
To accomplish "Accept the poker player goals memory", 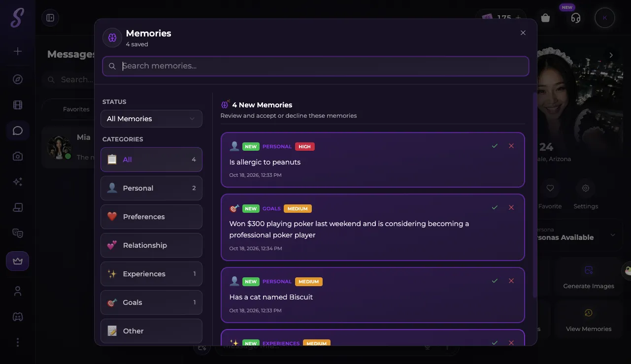I will point(495,207).
